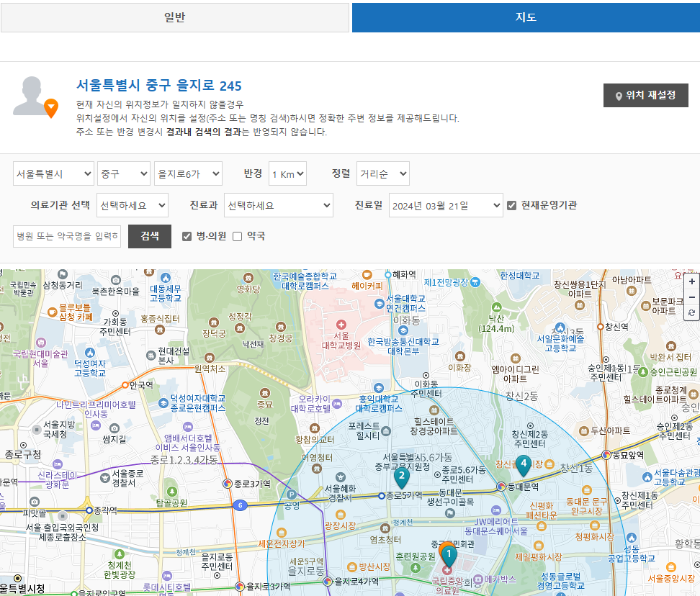Image resolution: width=700 pixels, height=596 pixels.
Task: Select map marker number 2
Action: point(402,478)
